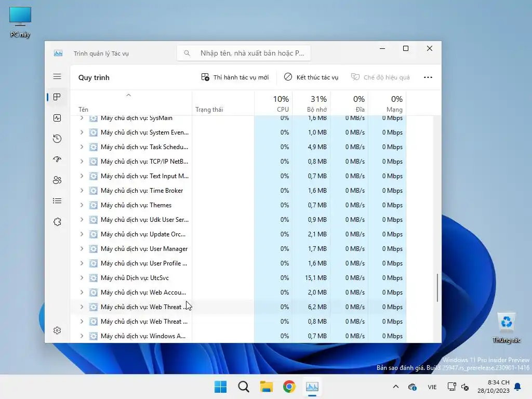Sort by the Trạng thái column header
532x399 pixels.
coord(223,103)
